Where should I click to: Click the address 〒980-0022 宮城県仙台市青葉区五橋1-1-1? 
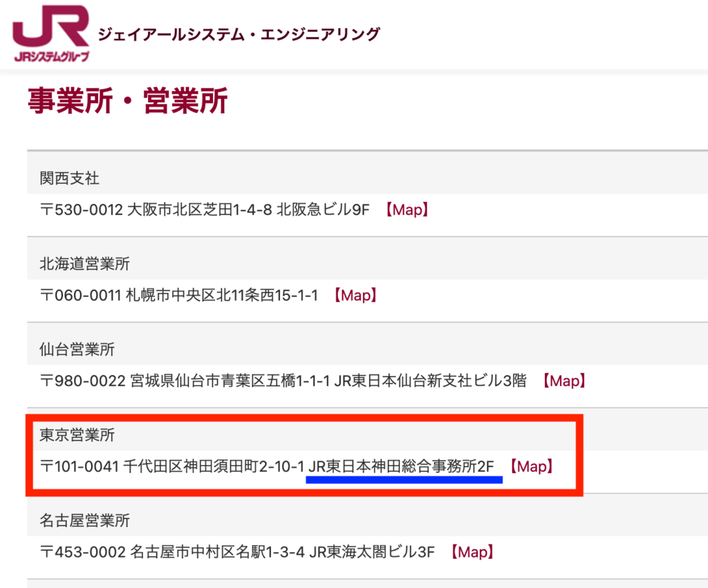(x=185, y=381)
